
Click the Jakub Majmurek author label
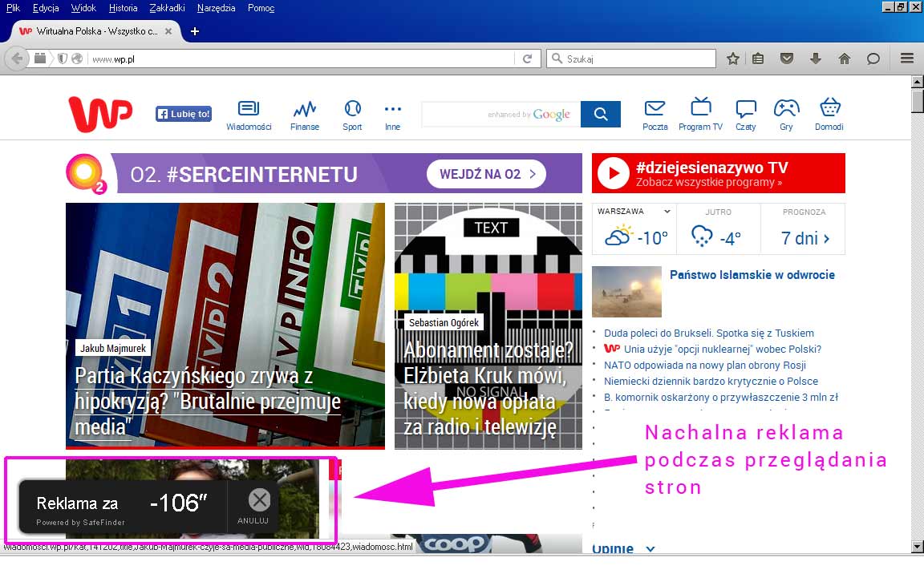point(113,348)
